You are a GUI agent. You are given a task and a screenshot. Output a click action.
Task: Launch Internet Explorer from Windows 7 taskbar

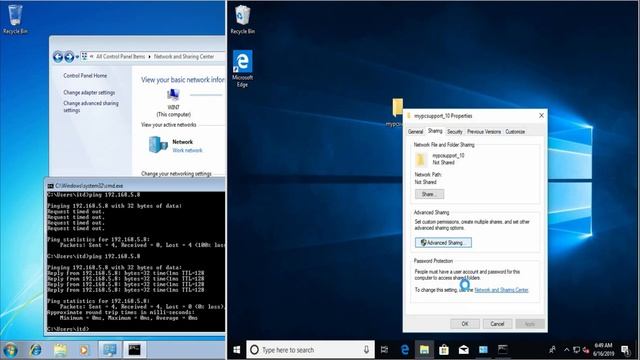[36, 350]
